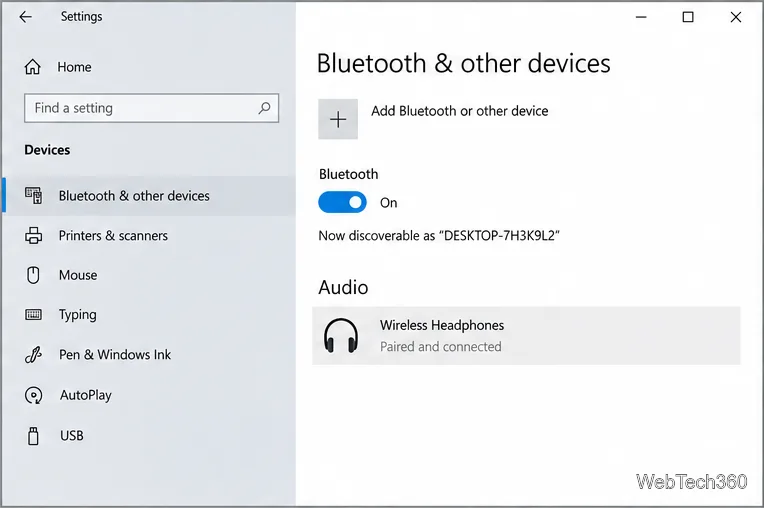The image size is (764, 508).
Task: Click the Audio section heading
Action: click(343, 287)
